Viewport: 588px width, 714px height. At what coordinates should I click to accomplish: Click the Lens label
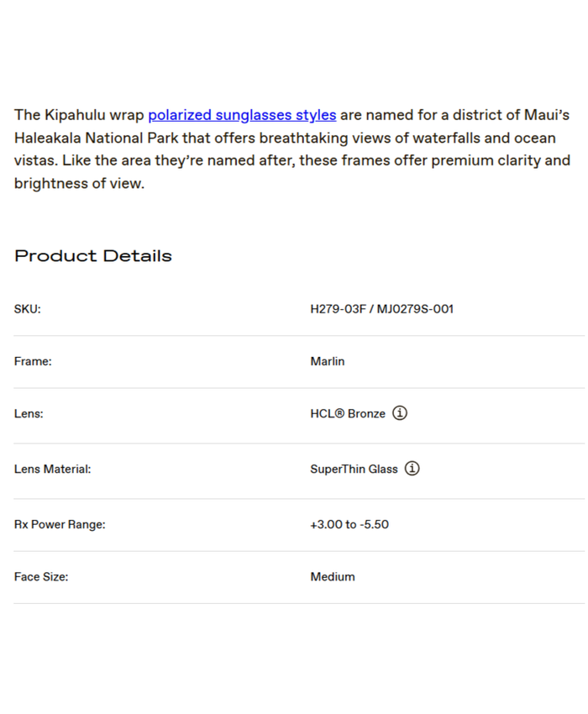[x=29, y=413]
